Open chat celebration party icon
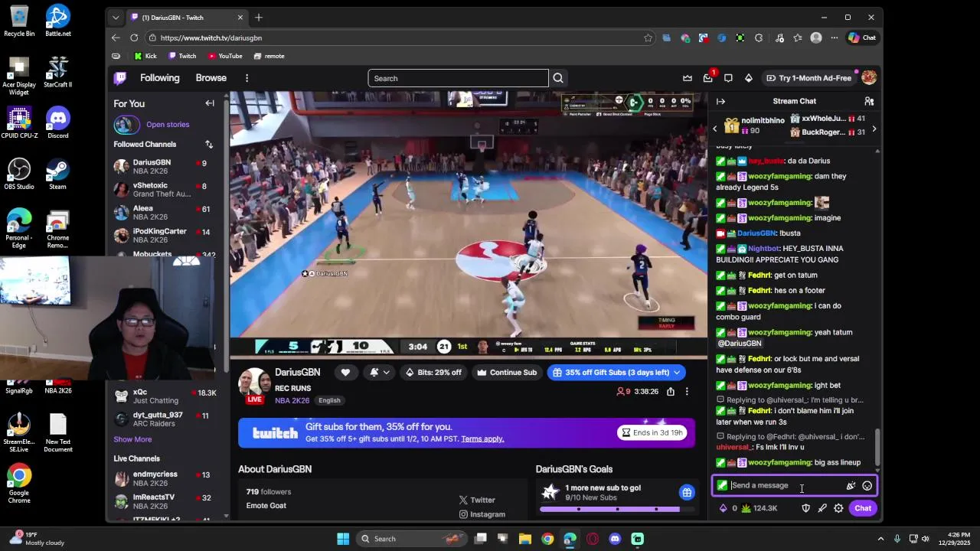 (851, 486)
